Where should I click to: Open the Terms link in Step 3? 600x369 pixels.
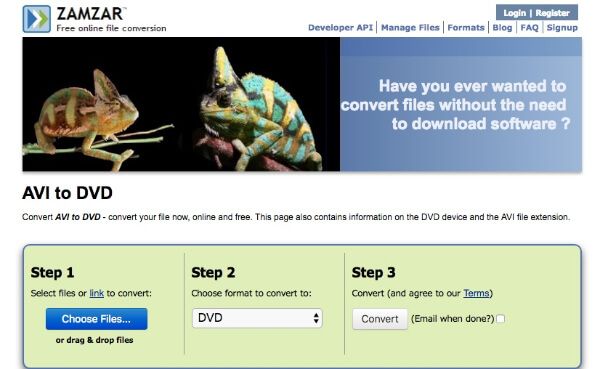point(476,293)
